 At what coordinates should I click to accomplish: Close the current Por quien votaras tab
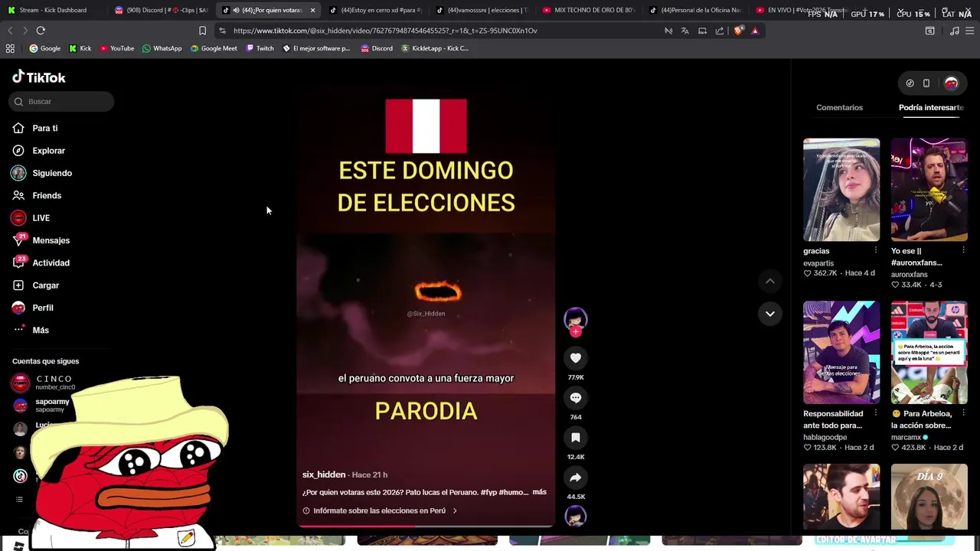click(x=312, y=10)
